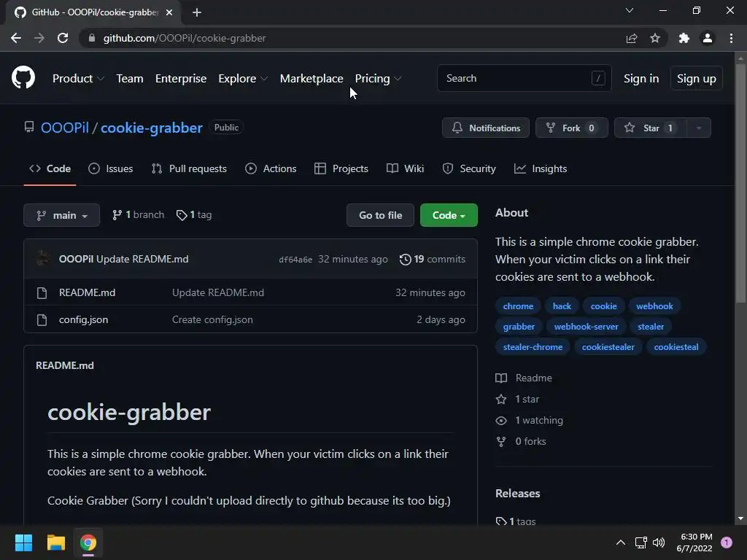
Task: Open the Marketplace nav link
Action: coord(311,79)
